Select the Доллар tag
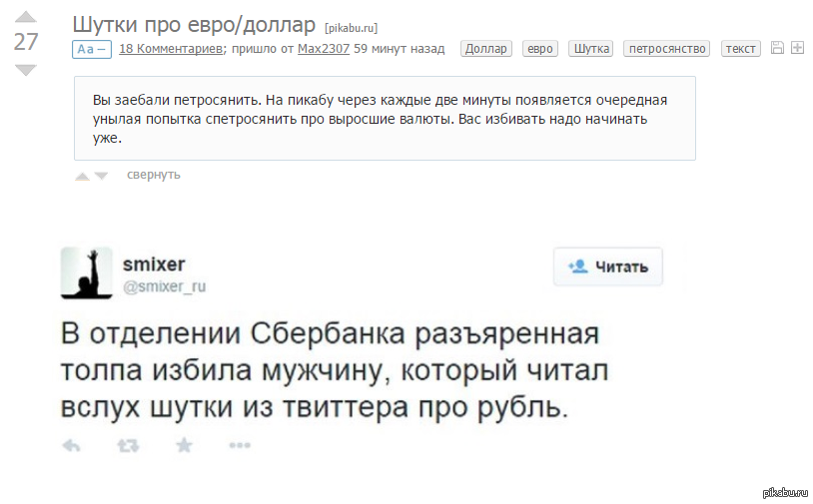 pos(486,48)
